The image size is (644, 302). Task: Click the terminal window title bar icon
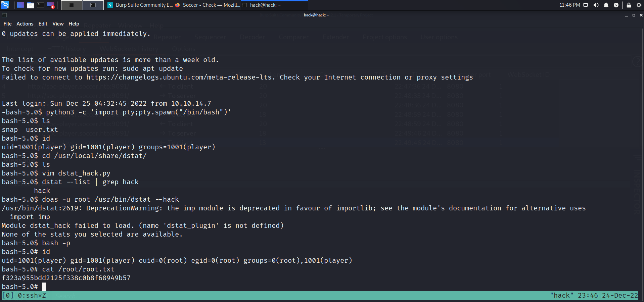(x=4, y=15)
